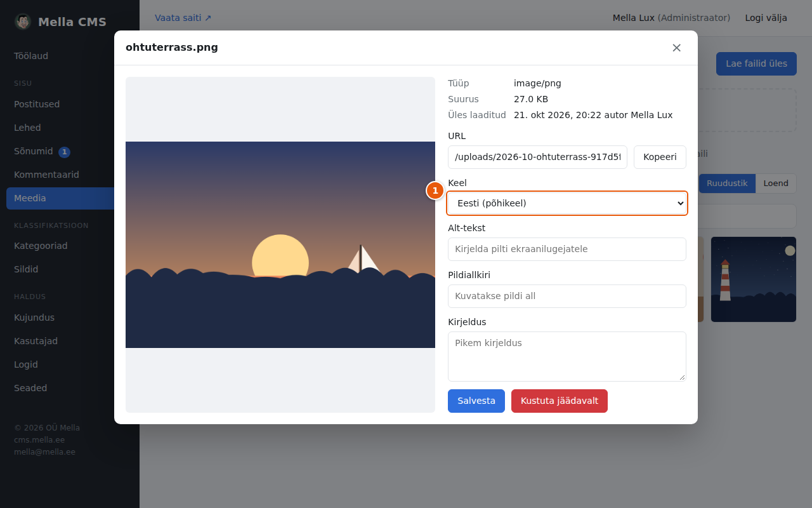Close the ohtuterrass.png dialog
This screenshot has width=812, height=508.
677,48
